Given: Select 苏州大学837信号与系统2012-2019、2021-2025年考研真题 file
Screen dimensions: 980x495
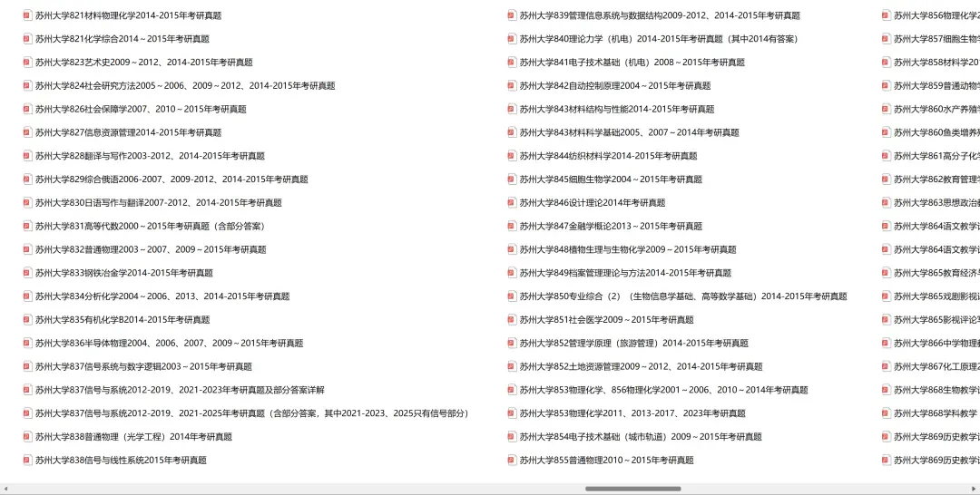Looking at the screenshot, I should pyautogui.click(x=252, y=413).
